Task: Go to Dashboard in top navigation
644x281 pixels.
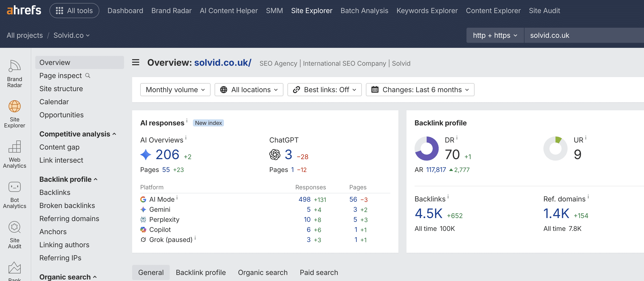Action: click(x=125, y=11)
